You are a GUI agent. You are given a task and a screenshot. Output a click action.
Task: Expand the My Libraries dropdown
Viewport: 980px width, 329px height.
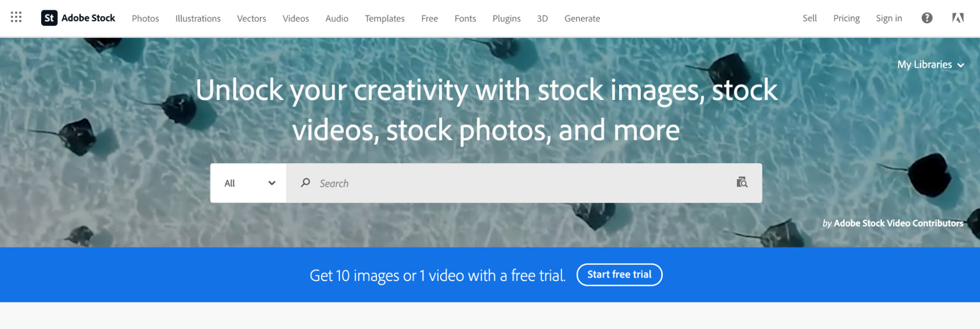(930, 65)
